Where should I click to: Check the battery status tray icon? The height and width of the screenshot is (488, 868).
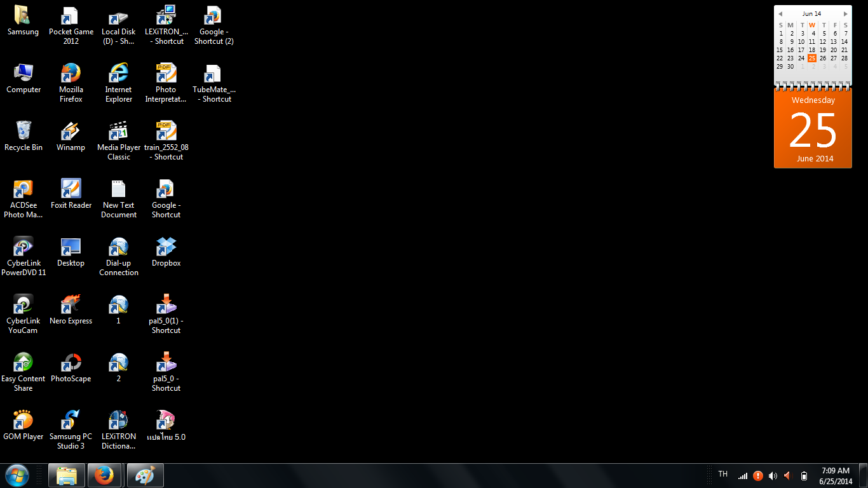coord(804,476)
